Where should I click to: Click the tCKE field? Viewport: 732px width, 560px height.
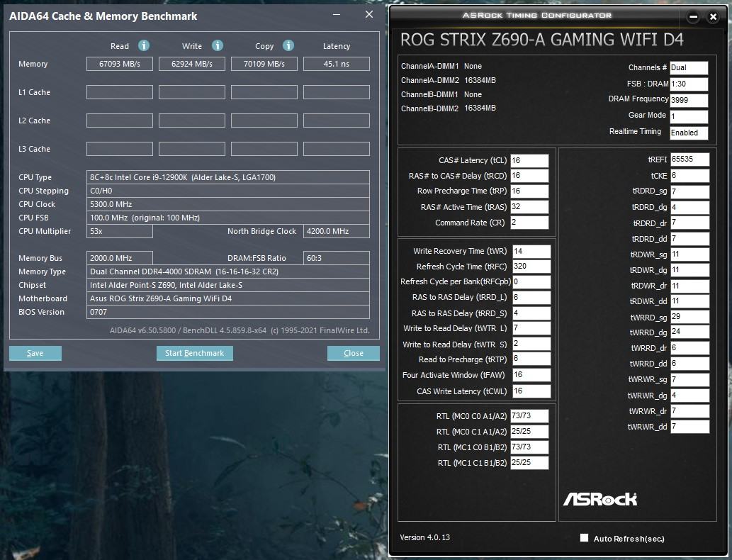pyautogui.click(x=690, y=176)
